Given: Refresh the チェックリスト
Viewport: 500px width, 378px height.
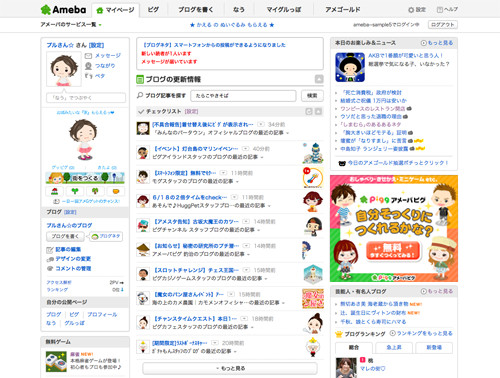Looking at the screenshot, I should point(309,111).
